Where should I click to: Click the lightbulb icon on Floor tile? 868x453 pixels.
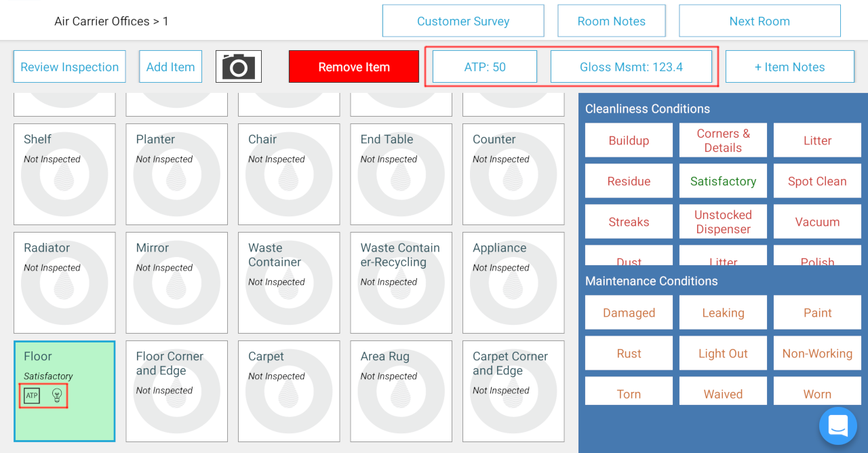[x=57, y=395]
